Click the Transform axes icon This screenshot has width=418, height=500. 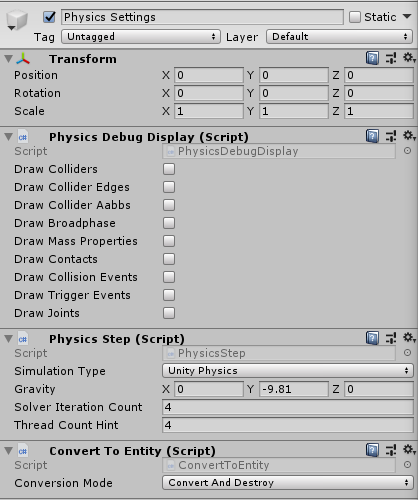[23, 59]
